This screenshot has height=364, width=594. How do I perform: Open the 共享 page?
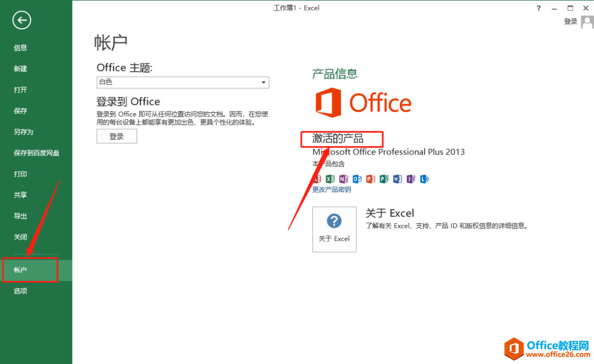click(x=20, y=195)
